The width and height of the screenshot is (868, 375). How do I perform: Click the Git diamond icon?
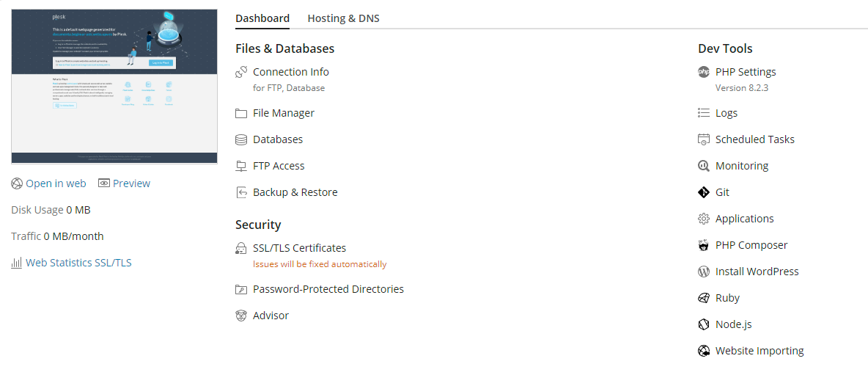pos(704,192)
